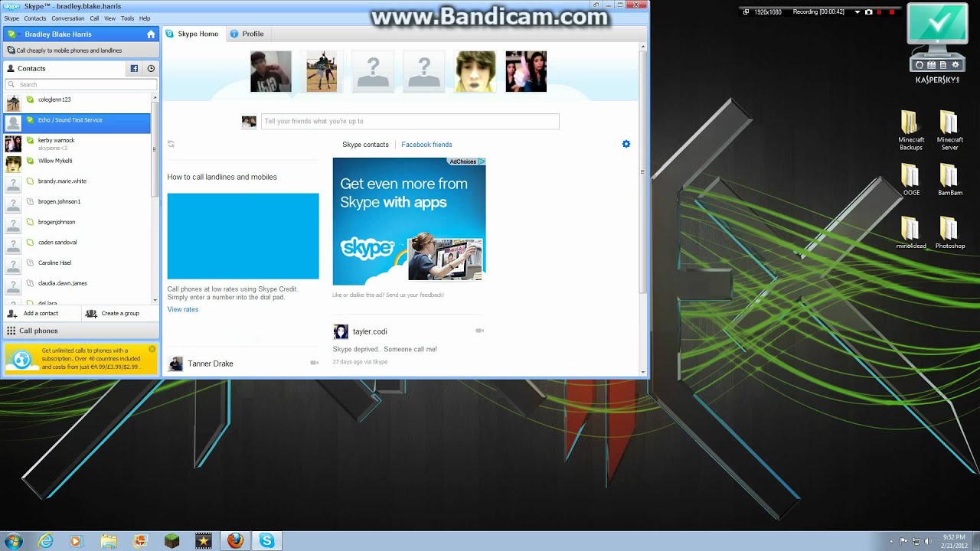This screenshot has height=551, width=980.
Task: Click video call icon next to tayler.codi
Action: click(x=479, y=331)
